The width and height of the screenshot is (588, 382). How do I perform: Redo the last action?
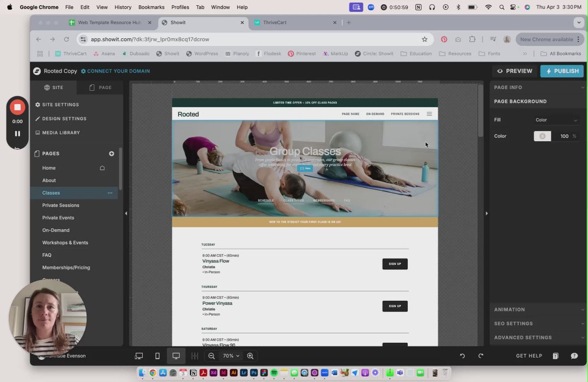click(x=481, y=355)
